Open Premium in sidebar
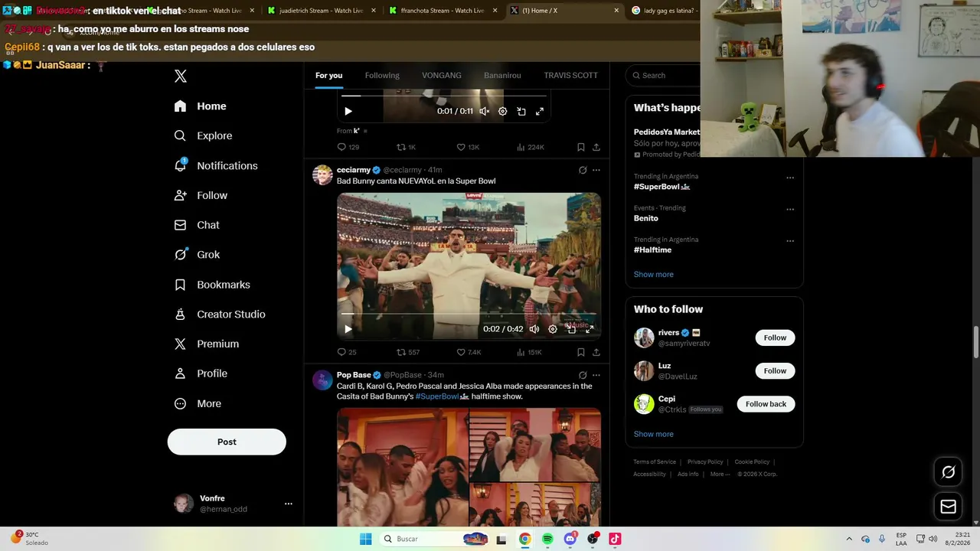The width and height of the screenshot is (980, 551). pos(207,344)
